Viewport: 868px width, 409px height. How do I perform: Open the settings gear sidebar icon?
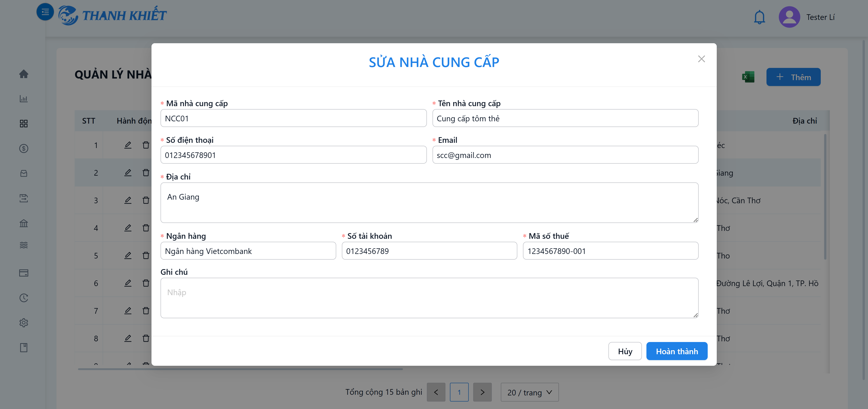pyautogui.click(x=24, y=323)
